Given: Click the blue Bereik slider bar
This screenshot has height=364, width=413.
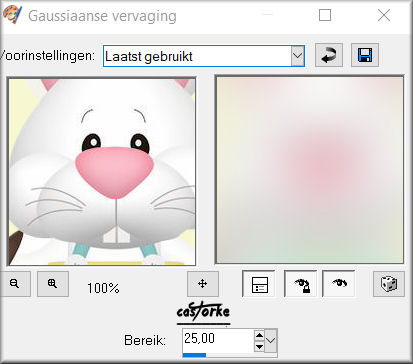Looking at the screenshot, I should 194,355.
